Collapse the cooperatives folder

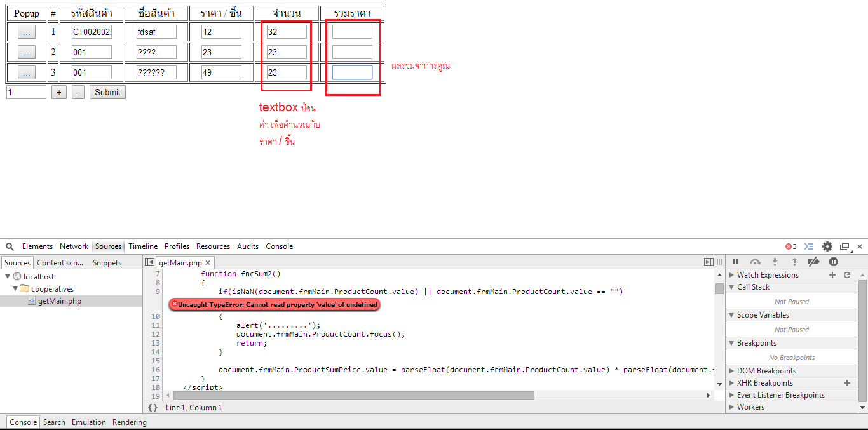15,289
